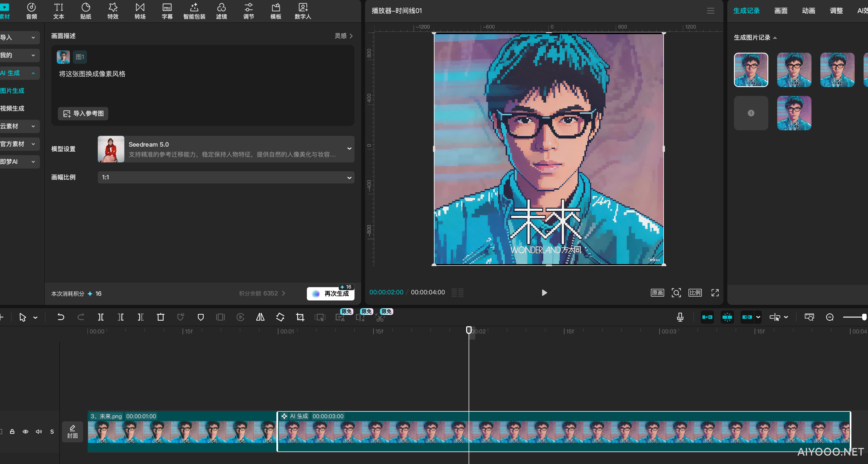Toggle track visibility eye icon
Screen dimensions: 868x464
(x=25, y=432)
